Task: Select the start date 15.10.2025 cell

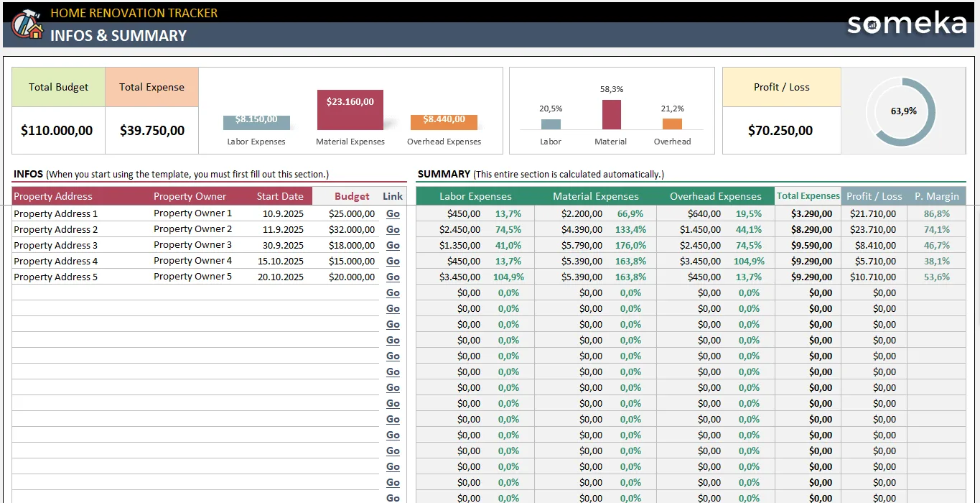Action: pos(279,261)
